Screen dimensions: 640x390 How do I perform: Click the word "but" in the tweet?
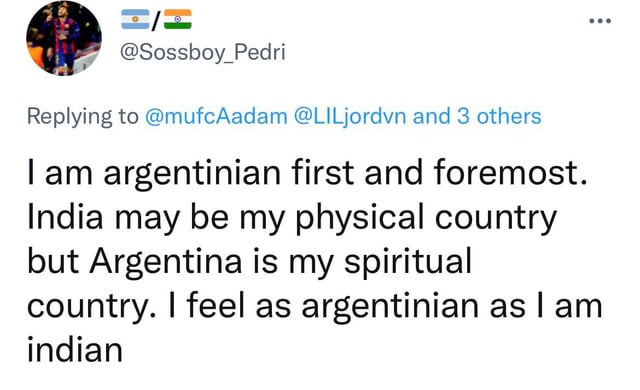[53, 261]
